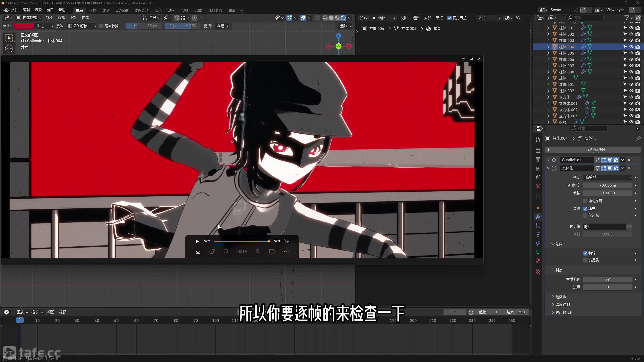Expand the Subdivision modifier panel

tap(549, 160)
